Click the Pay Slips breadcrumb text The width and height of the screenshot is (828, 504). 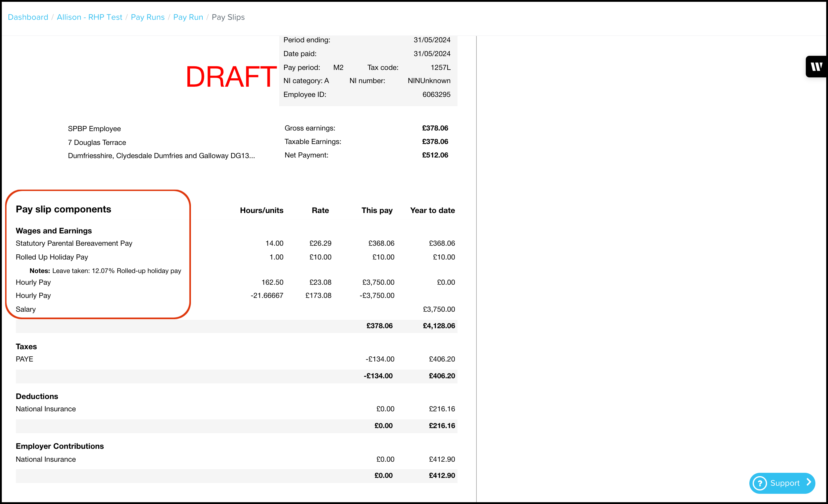point(228,17)
